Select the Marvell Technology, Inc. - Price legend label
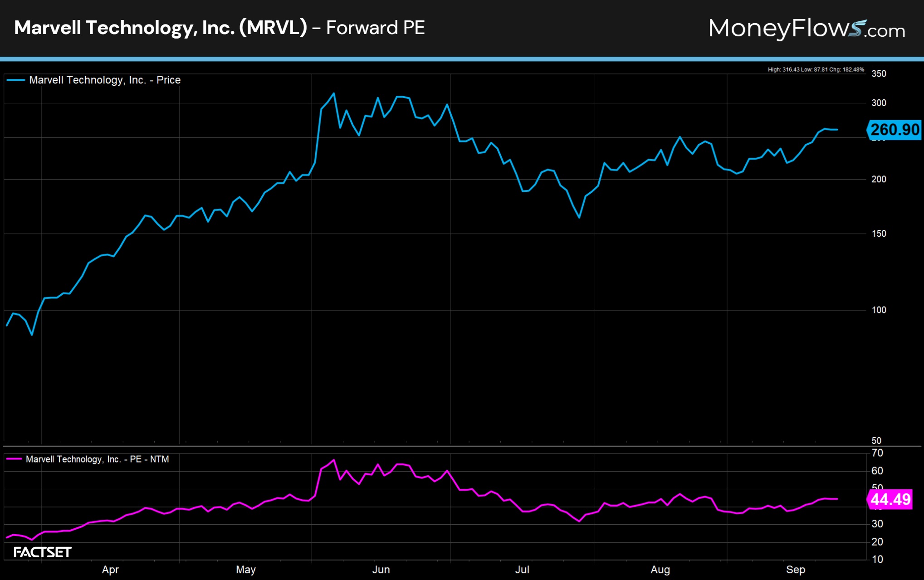Image resolution: width=924 pixels, height=580 pixels. (x=105, y=80)
